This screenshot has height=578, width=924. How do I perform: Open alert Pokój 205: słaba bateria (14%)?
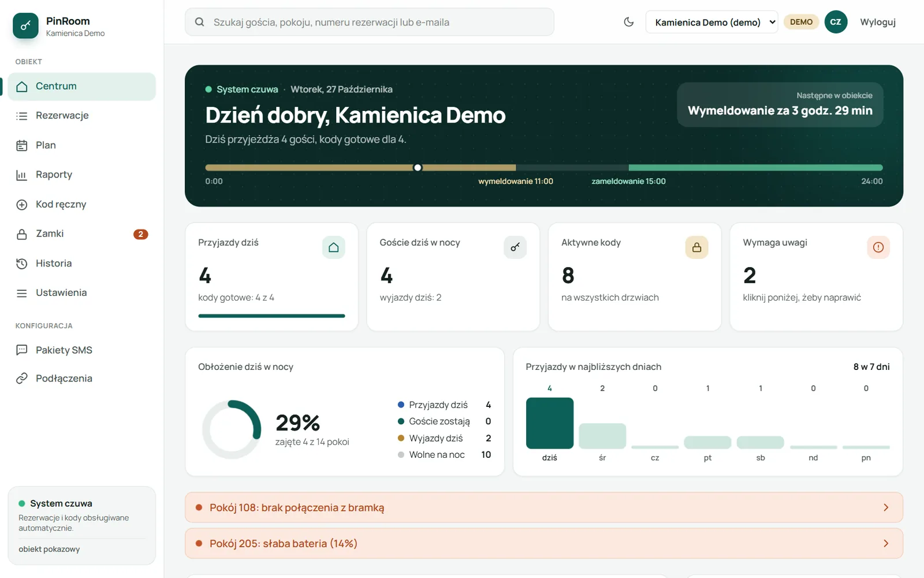click(x=544, y=543)
